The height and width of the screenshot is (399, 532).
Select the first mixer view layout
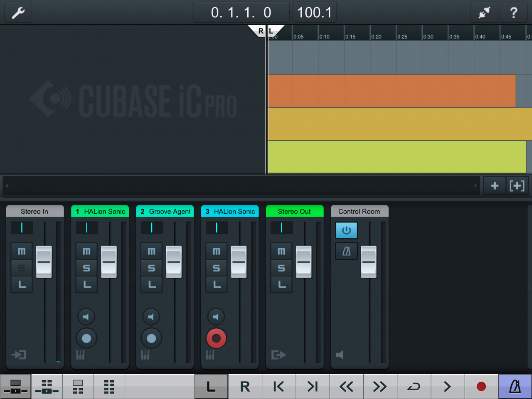click(15, 387)
